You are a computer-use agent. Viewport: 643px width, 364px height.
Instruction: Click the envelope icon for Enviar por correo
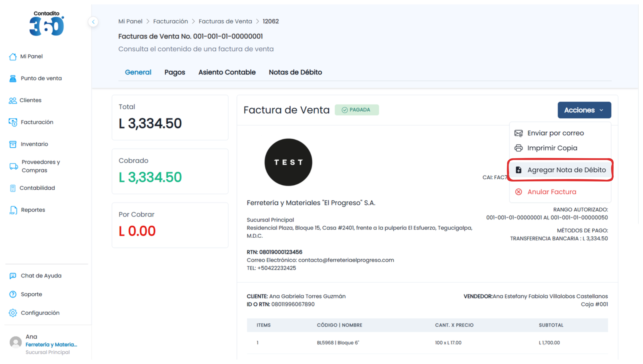pos(519,133)
